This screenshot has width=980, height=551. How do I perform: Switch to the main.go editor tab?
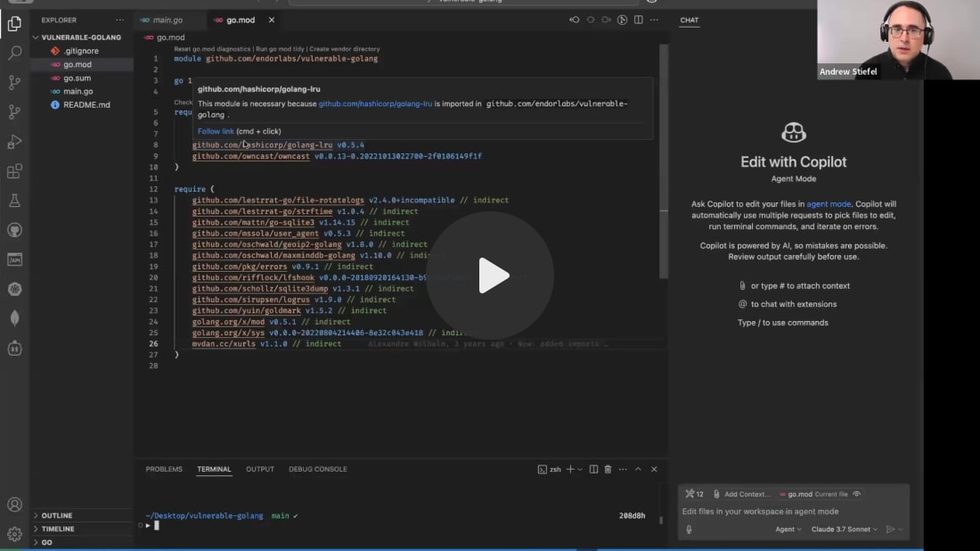[x=168, y=20]
